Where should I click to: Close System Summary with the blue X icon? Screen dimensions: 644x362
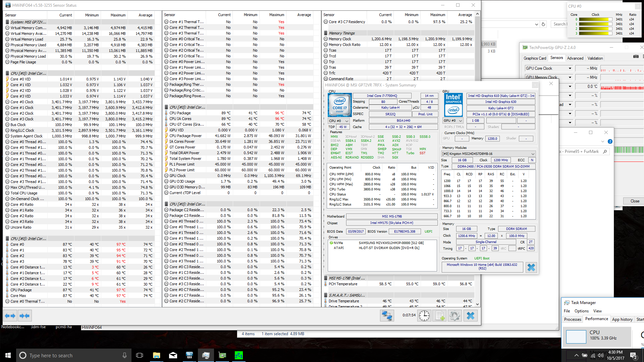pos(531,267)
